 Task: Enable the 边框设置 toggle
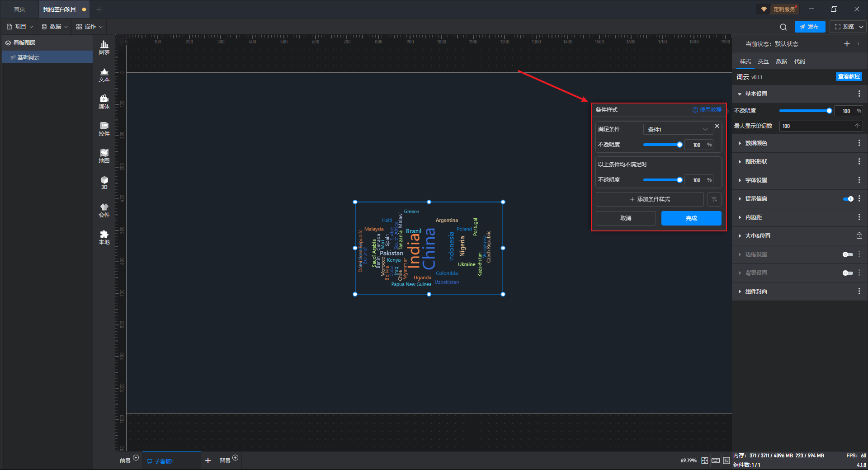tap(848, 254)
